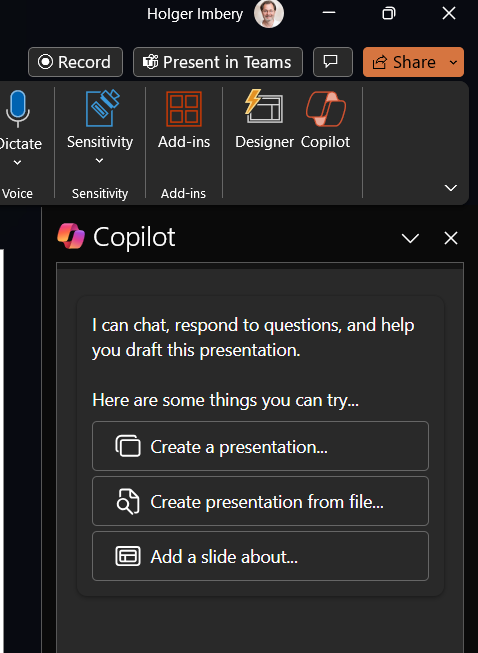Image resolution: width=478 pixels, height=653 pixels.
Task: Click Holger Imbery's profile picture
Action: [269, 14]
